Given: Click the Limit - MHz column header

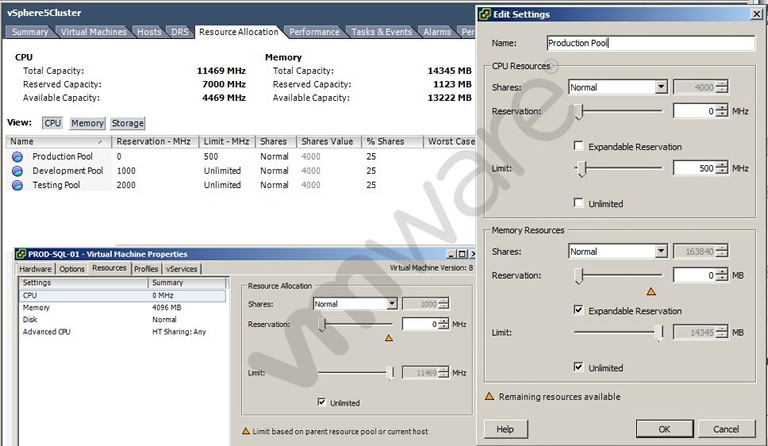Looking at the screenshot, I should point(227,141).
